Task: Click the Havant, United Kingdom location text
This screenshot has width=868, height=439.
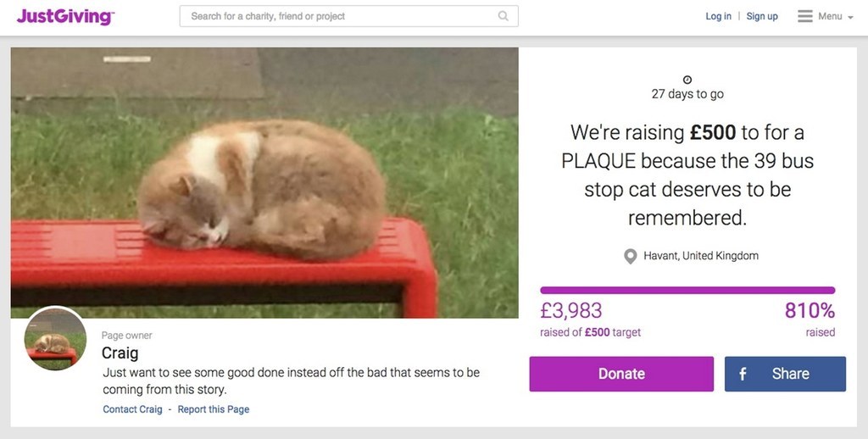Action: 701,256
